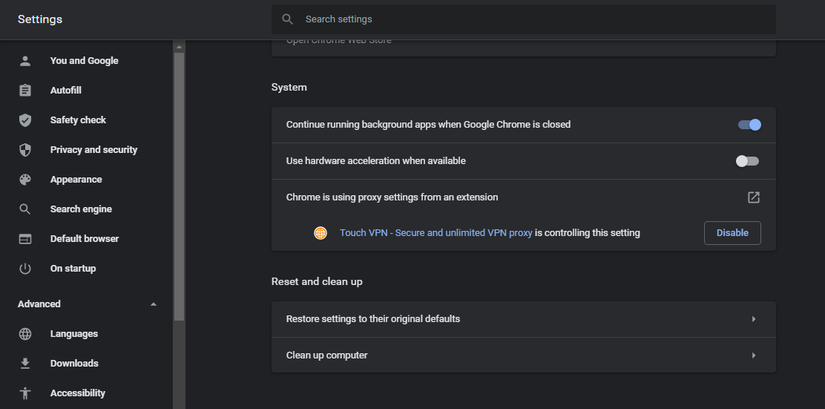
Task: Click the Autofill clipboard icon
Action: [x=26, y=90]
